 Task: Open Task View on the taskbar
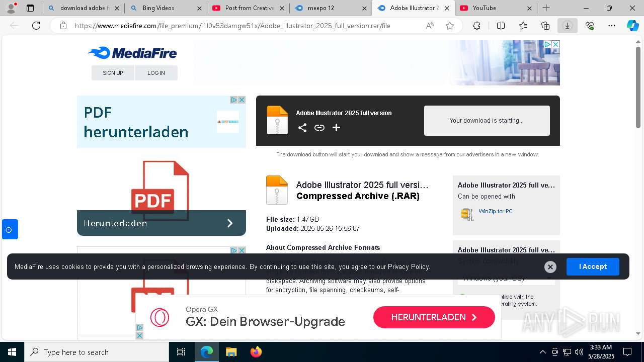tap(182, 352)
